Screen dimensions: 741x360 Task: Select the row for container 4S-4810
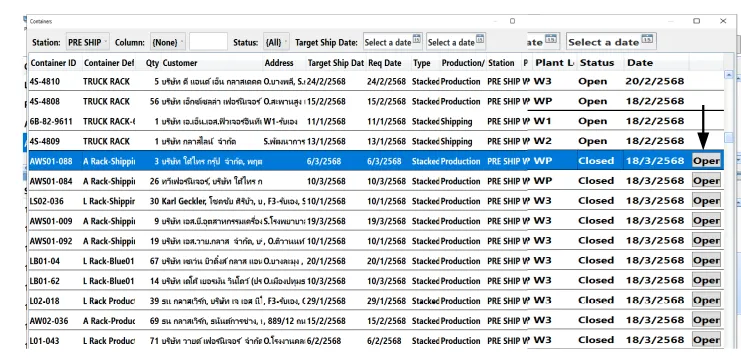click(376, 81)
